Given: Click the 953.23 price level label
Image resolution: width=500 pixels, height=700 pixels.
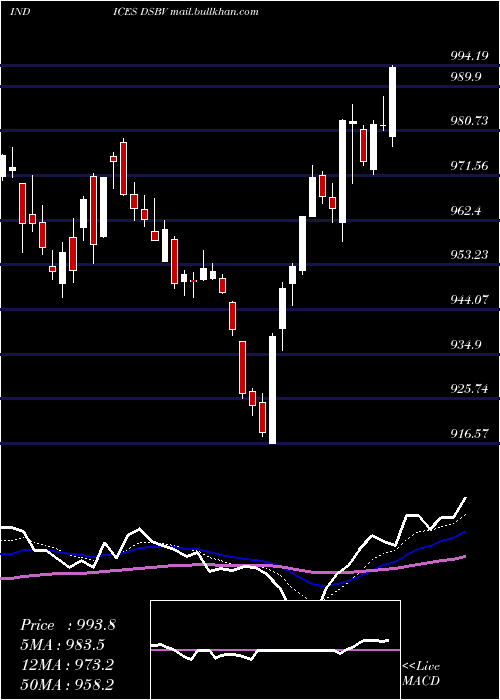Looking at the screenshot, I should click(x=469, y=254).
